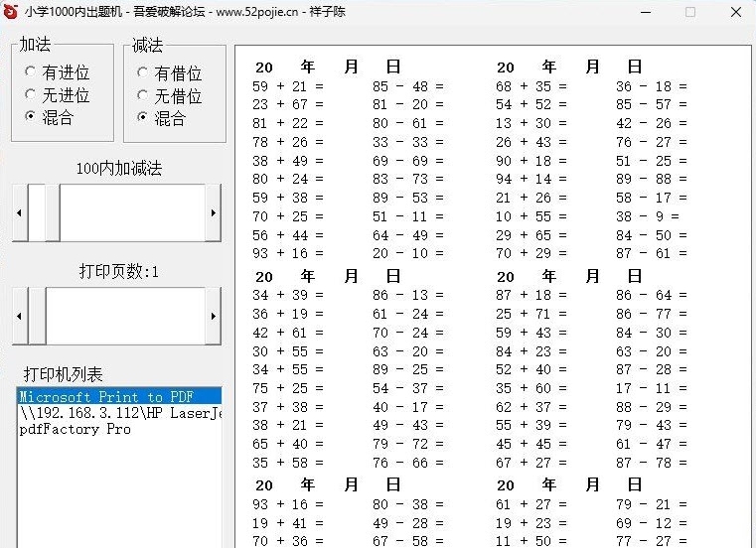Click left arrow of 打印页数 scrollbar

pos(20,316)
